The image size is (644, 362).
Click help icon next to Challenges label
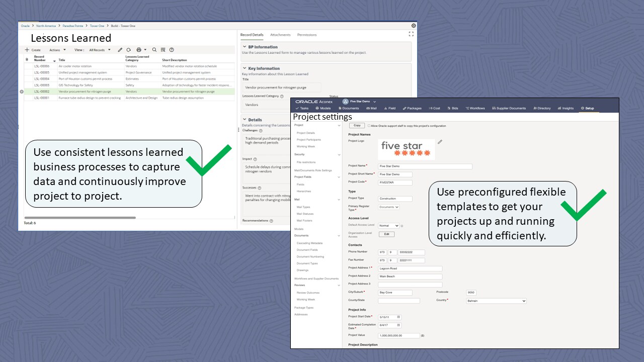(x=261, y=130)
